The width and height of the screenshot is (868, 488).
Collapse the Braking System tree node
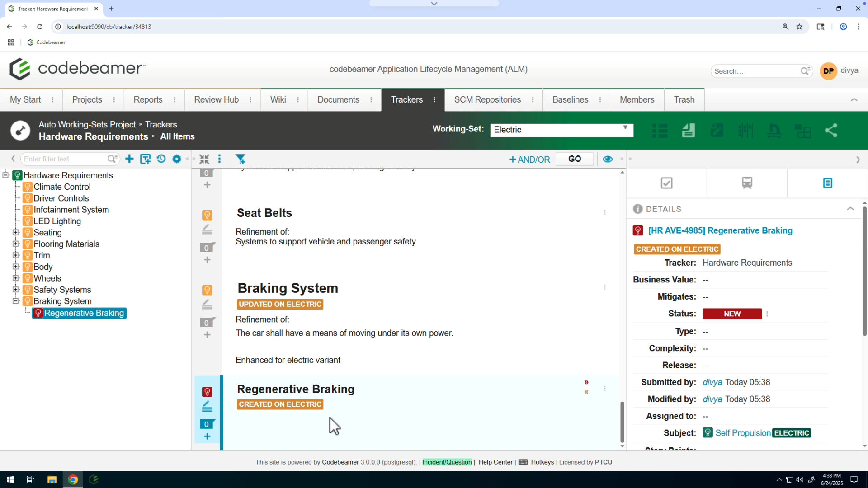(x=15, y=301)
